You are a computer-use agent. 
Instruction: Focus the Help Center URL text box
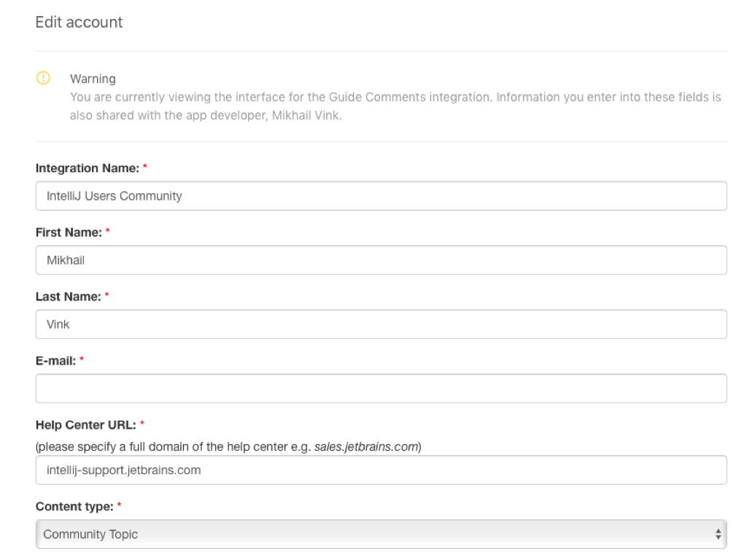click(x=381, y=470)
